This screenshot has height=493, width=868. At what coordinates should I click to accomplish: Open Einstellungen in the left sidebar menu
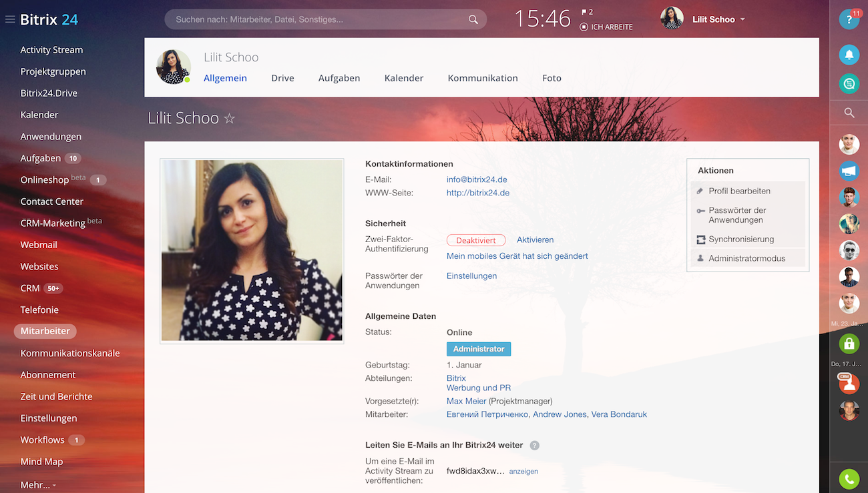[49, 418]
